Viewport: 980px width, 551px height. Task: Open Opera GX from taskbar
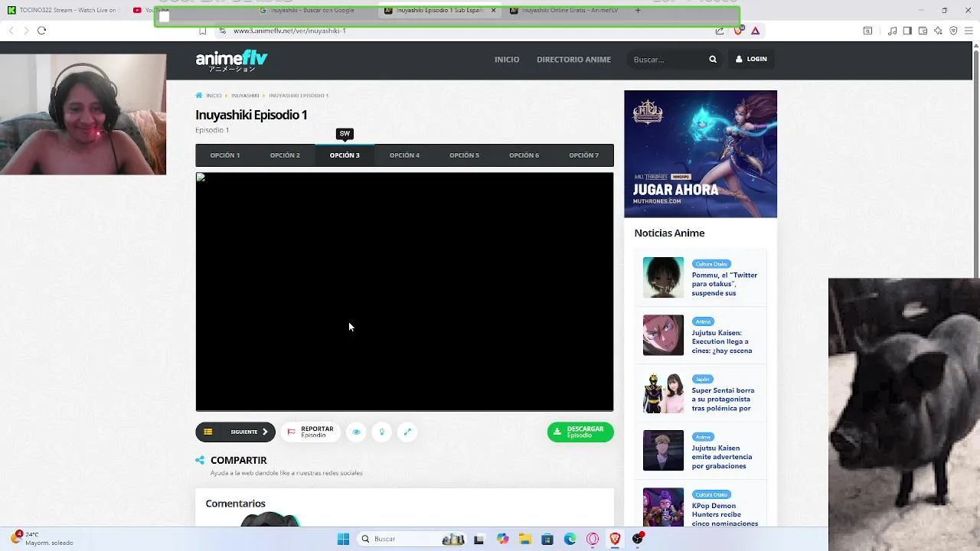tap(593, 539)
